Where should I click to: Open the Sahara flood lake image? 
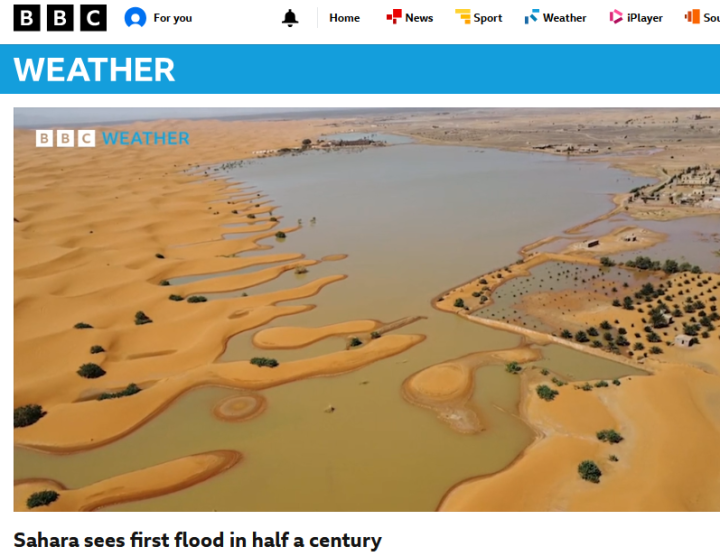[366, 309]
